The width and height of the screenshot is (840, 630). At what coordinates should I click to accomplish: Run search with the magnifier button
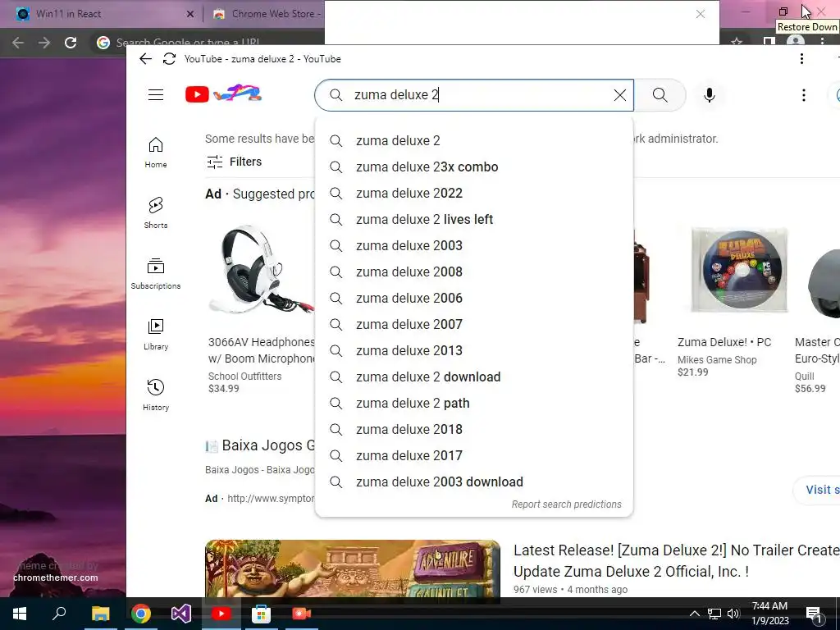point(660,95)
